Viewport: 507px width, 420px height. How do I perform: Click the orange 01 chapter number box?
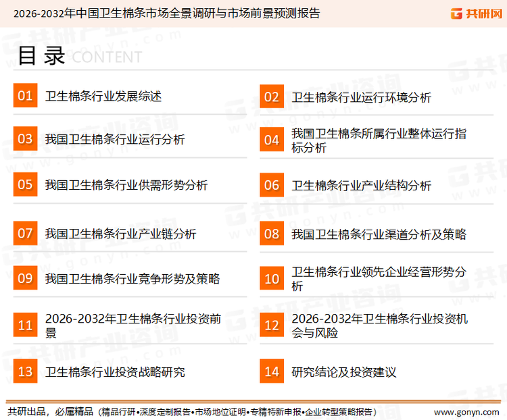click(x=25, y=95)
